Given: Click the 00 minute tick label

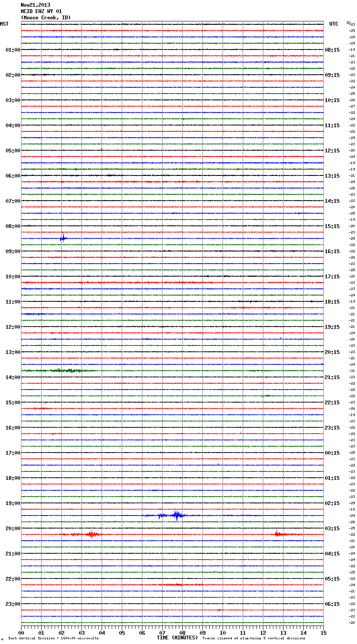Looking at the screenshot, I should tap(21, 633).
